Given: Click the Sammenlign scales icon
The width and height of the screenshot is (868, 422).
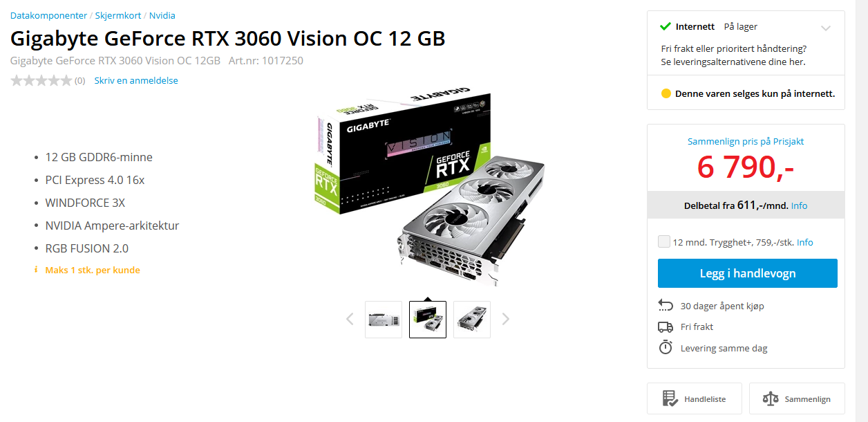Looking at the screenshot, I should (x=770, y=398).
